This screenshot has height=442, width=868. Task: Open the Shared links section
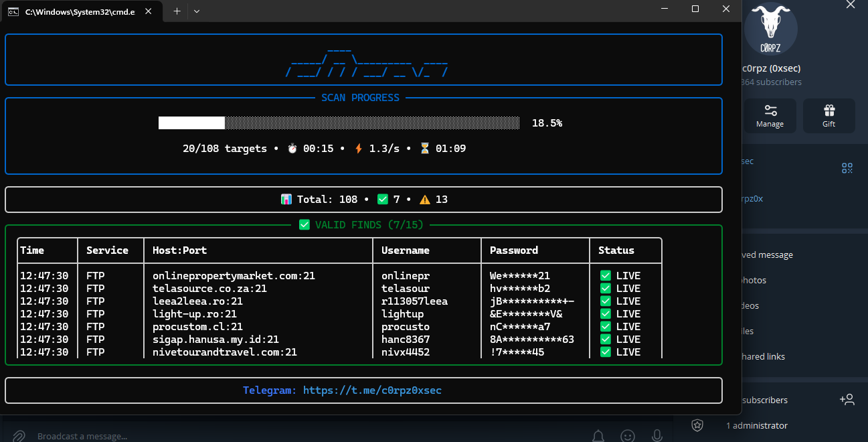point(762,356)
